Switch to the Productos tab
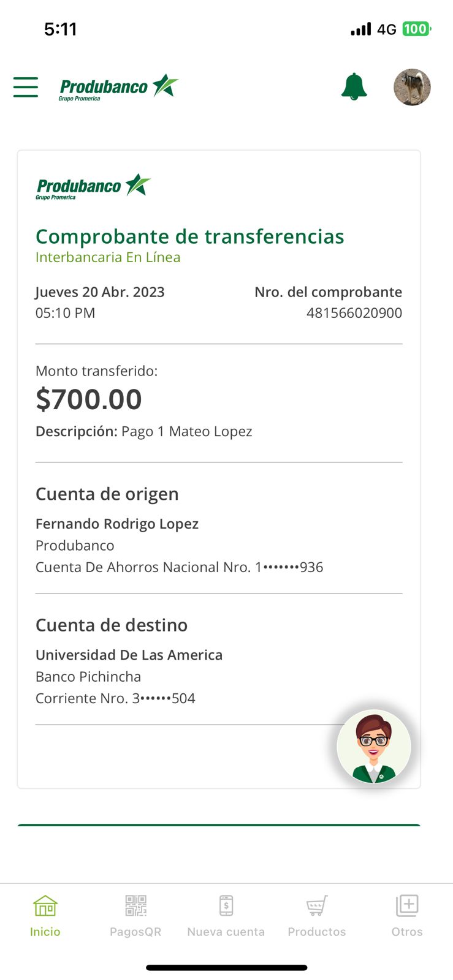Screen dimensions: 453x980 [317, 916]
